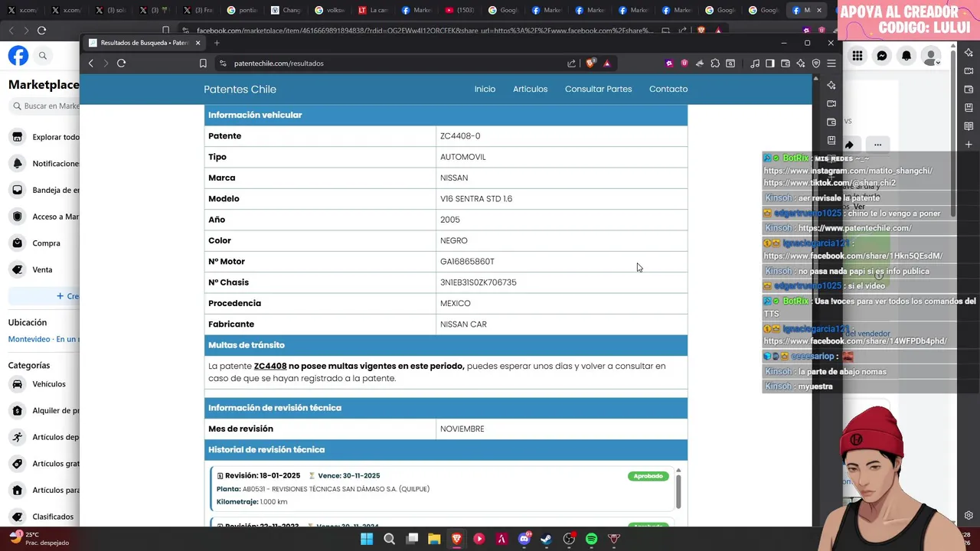
Task: Open the Inicio menu item
Action: pos(485,89)
